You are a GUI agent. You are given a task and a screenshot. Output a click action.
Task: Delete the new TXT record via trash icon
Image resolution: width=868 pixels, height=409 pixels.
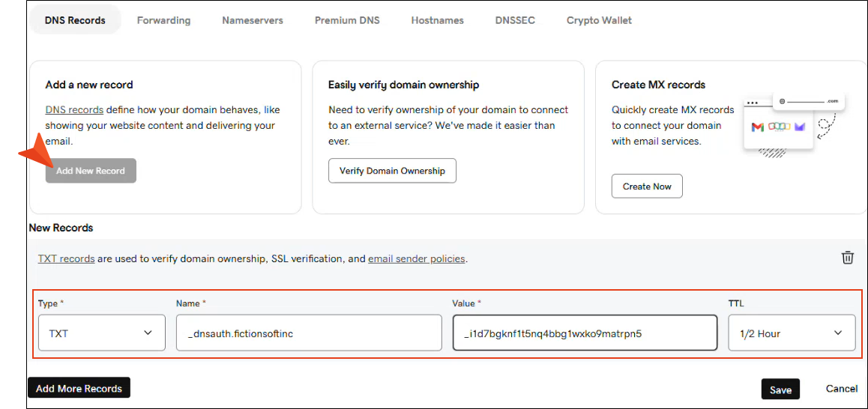coord(847,258)
